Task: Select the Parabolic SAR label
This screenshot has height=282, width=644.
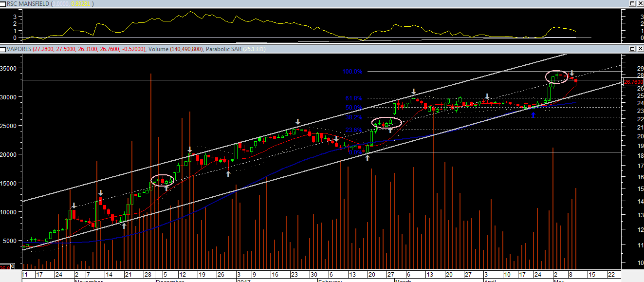Action: click(224, 49)
